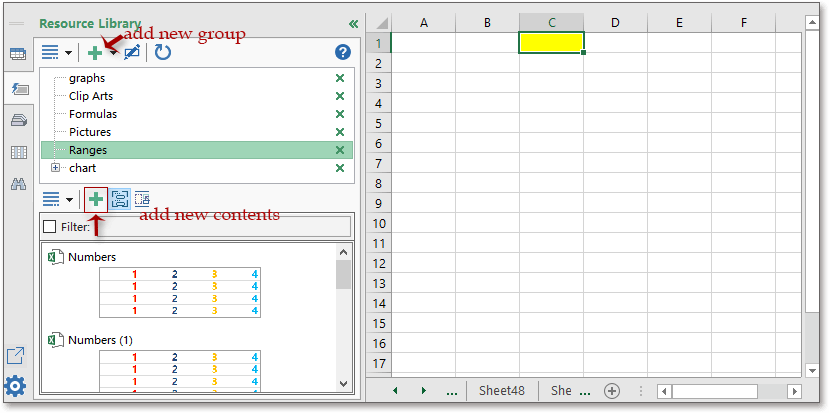Go to next sheet tab arrow

424,391
